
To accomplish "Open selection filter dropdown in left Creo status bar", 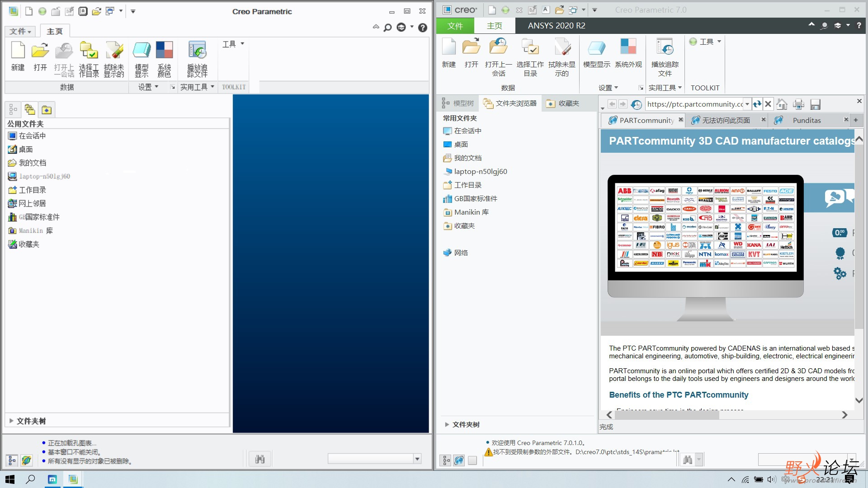I will [x=417, y=459].
